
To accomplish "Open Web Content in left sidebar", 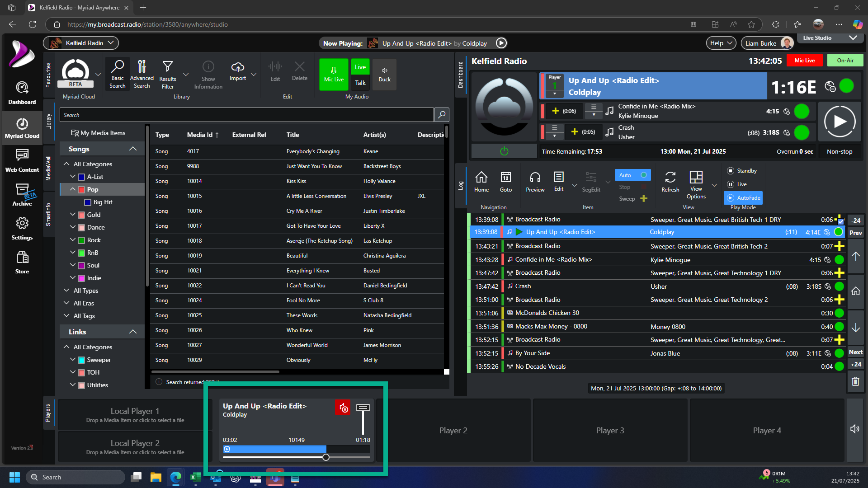I will click(22, 160).
